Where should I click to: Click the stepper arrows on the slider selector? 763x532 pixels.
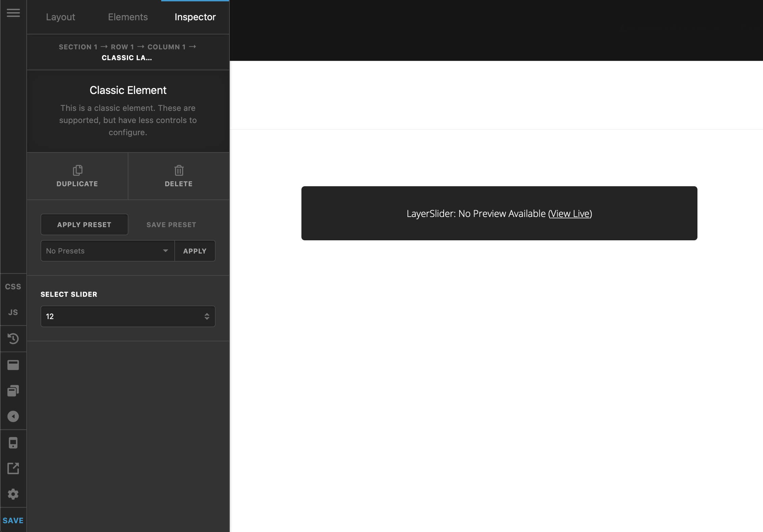[x=207, y=316]
